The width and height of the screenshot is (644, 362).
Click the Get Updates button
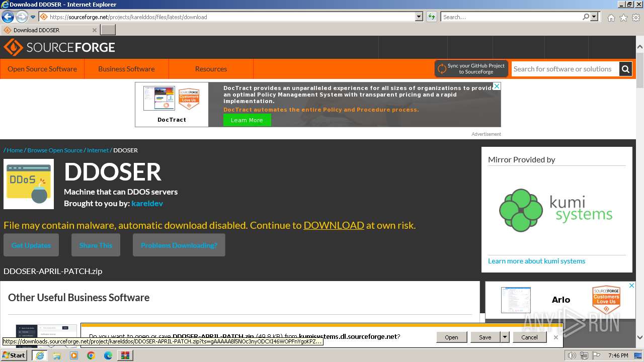[x=31, y=245]
